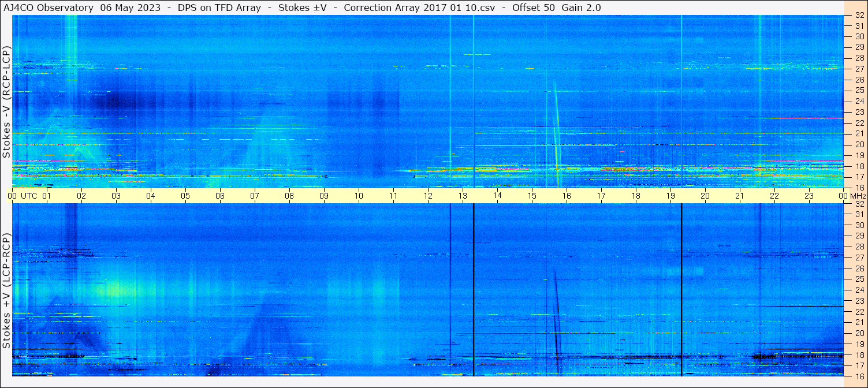Viewport: 868px width, 388px height.
Task: Select the 01 hour tick on time axis
Action: coord(47,196)
